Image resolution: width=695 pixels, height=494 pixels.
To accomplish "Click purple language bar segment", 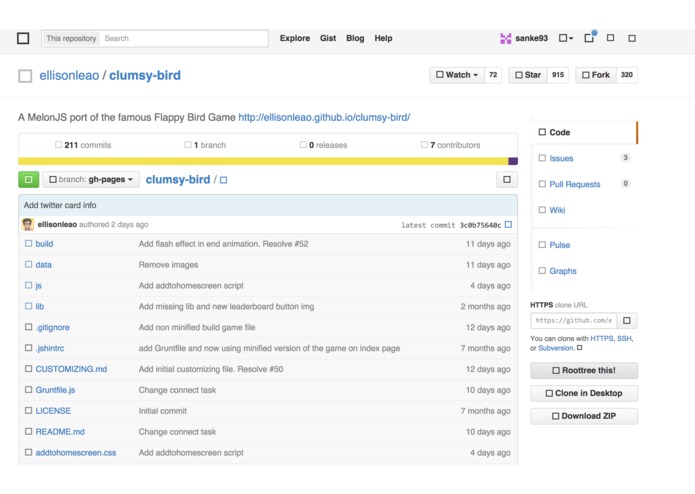I will click(513, 161).
